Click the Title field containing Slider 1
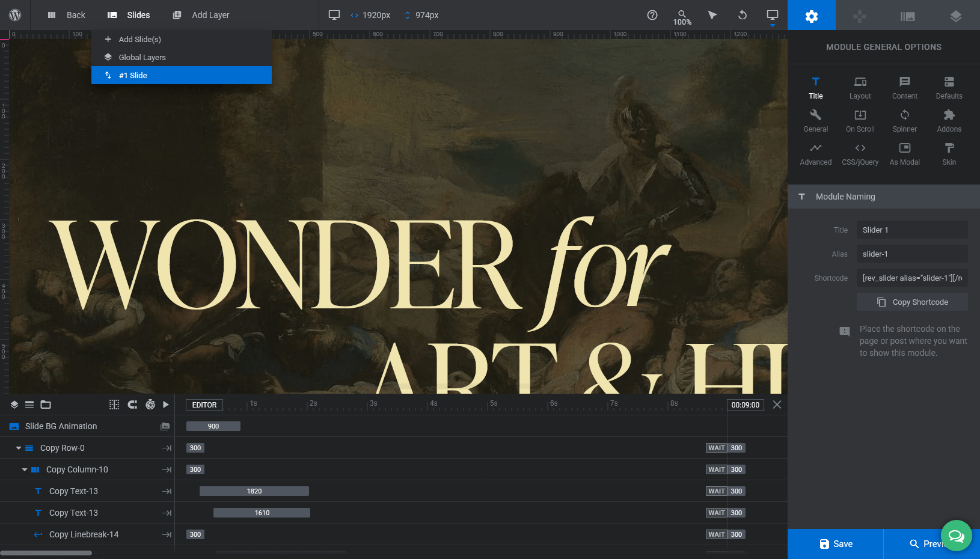Viewport: 980px width, 559px height. 912,230
